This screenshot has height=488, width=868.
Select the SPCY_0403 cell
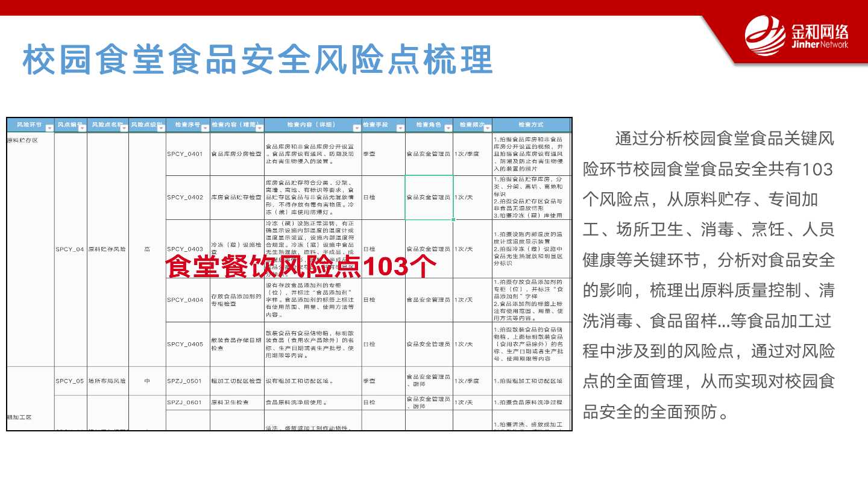[x=187, y=249]
